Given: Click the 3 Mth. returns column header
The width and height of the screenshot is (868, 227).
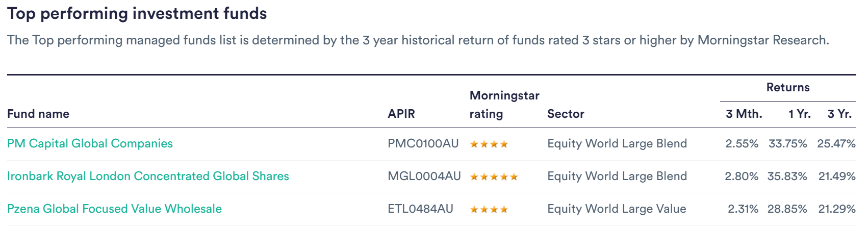Looking at the screenshot, I should (744, 114).
